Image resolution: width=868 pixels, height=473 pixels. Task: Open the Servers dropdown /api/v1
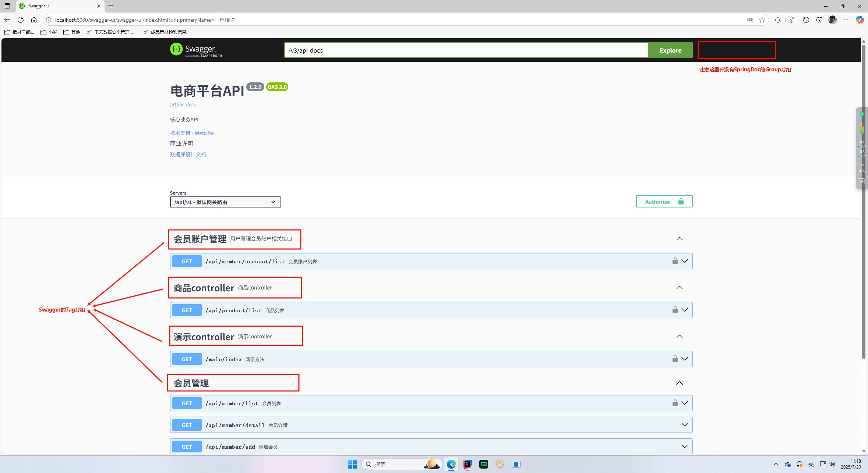tap(225, 202)
